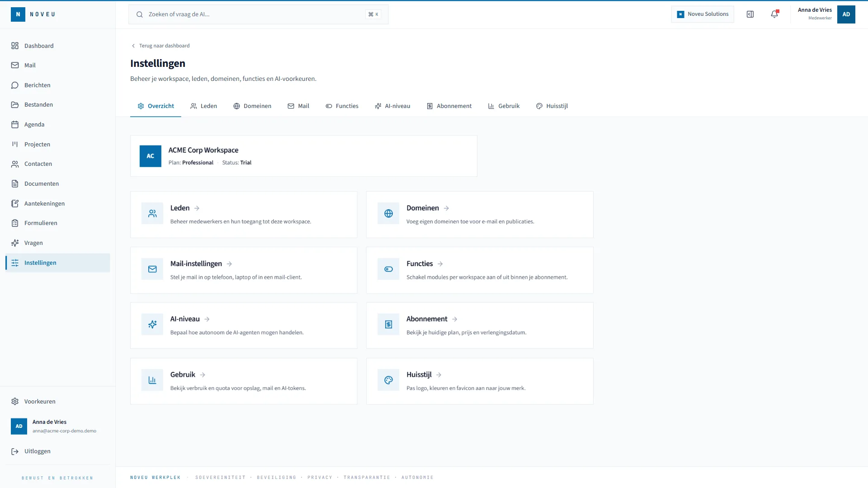Click Anna de Vries name in header
Viewport: 868px width, 488px height.
tap(815, 10)
